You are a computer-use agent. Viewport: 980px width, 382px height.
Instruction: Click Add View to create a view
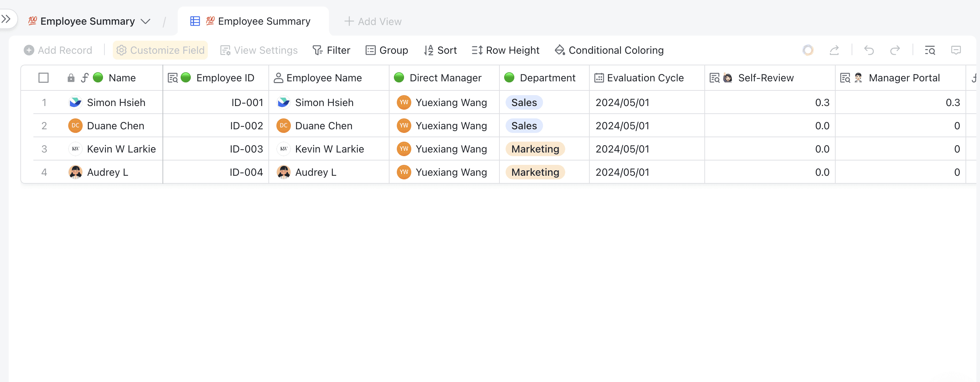(x=373, y=21)
